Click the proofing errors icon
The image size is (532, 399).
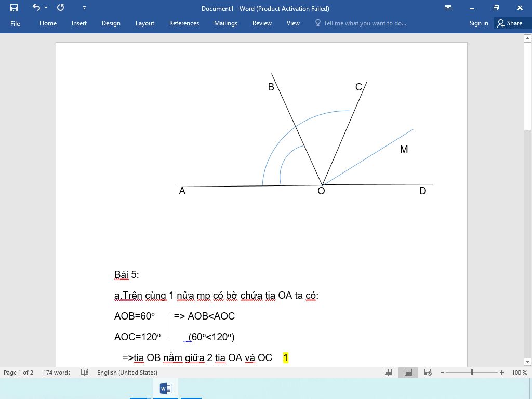85,372
